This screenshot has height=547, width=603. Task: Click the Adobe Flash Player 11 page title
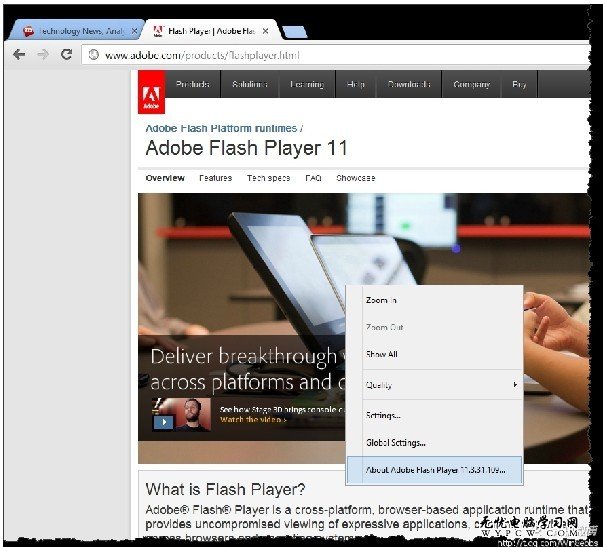click(x=247, y=148)
